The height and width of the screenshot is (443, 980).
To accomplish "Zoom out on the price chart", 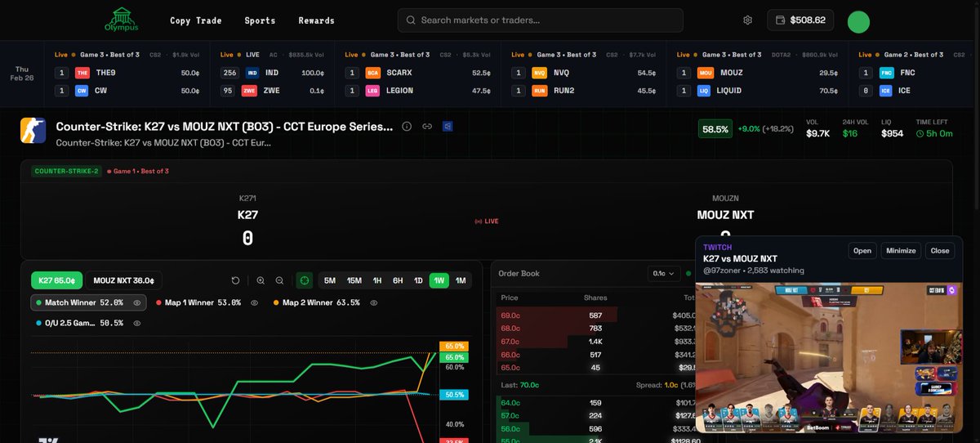I will (x=280, y=280).
